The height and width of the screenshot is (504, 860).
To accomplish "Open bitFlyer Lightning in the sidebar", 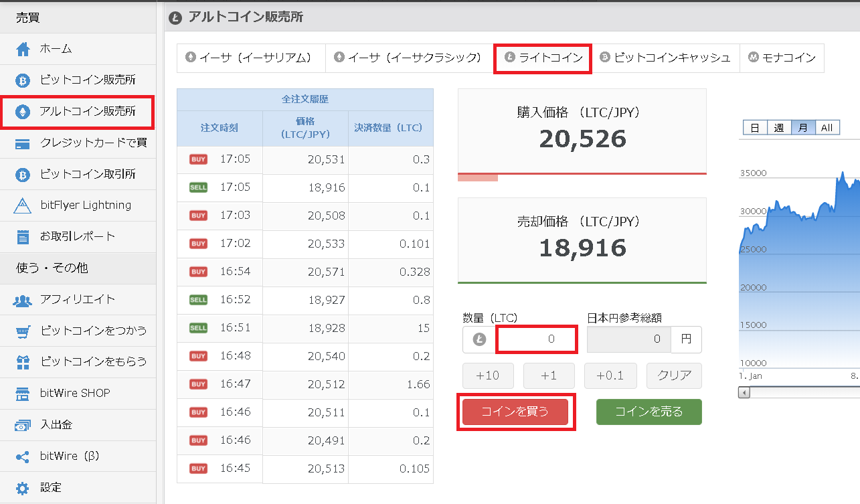I will point(78,205).
